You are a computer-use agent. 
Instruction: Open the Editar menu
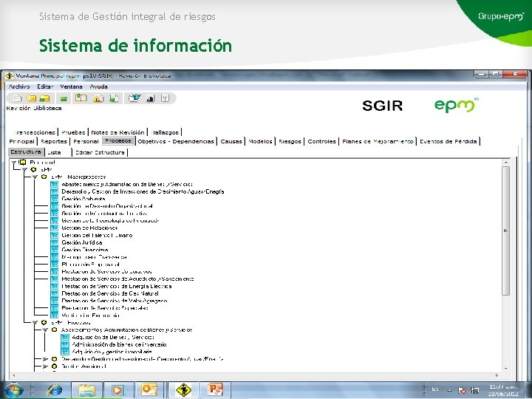point(45,86)
